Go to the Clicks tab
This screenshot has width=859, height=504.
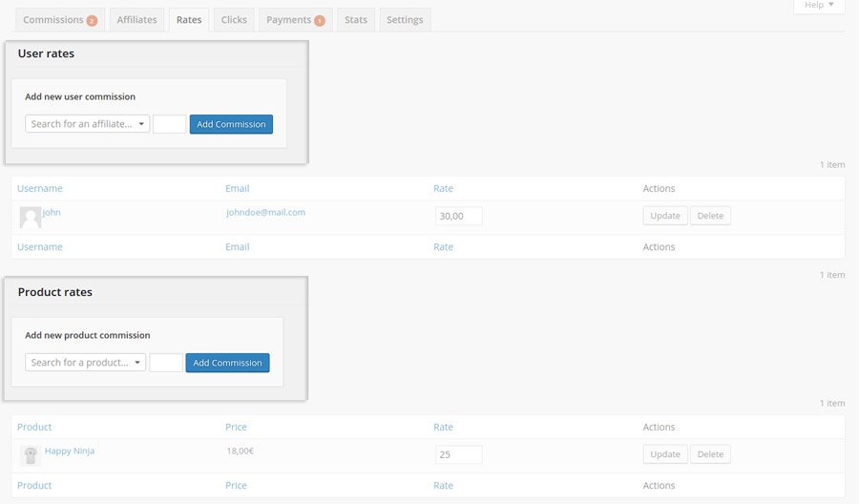coord(234,20)
